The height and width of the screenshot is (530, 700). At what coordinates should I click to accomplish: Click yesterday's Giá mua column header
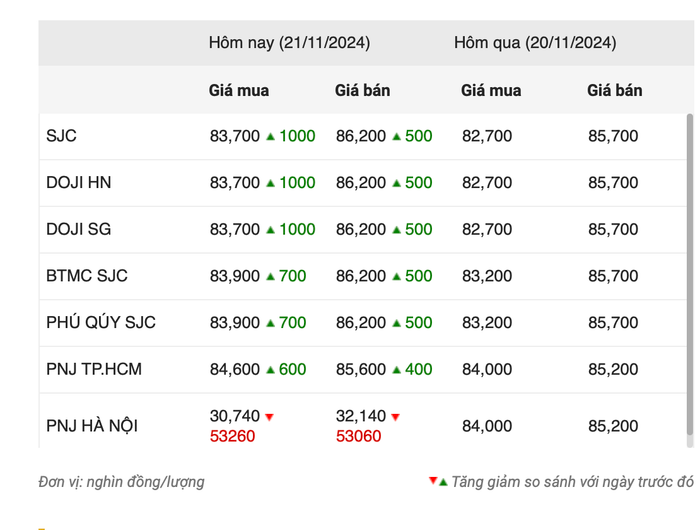[491, 91]
